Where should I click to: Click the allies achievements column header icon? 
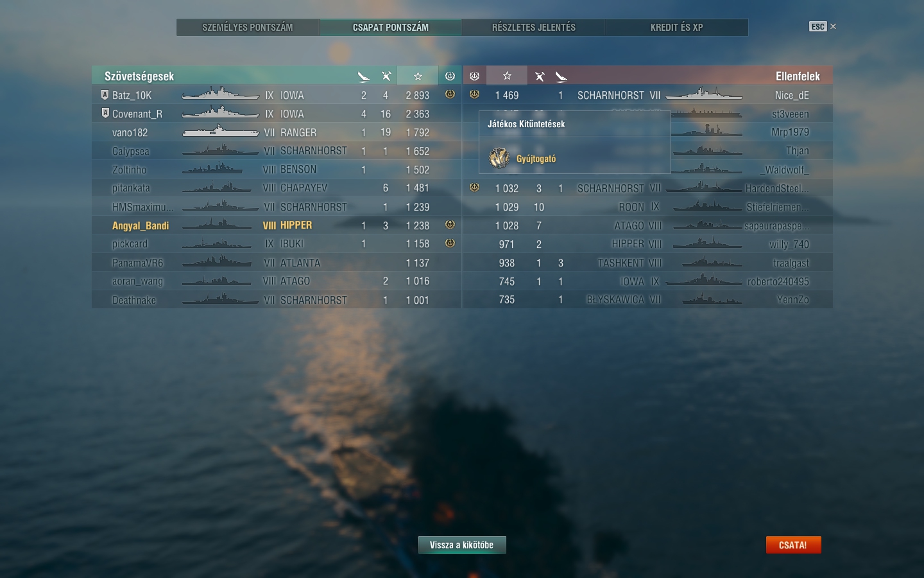[x=450, y=76]
